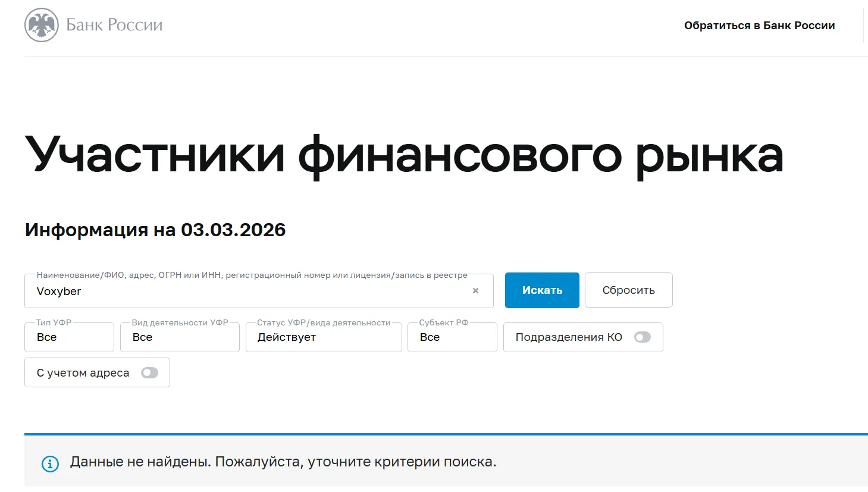The height and width of the screenshot is (492, 868).
Task: Click the Сбросить reset button
Action: 629,290
